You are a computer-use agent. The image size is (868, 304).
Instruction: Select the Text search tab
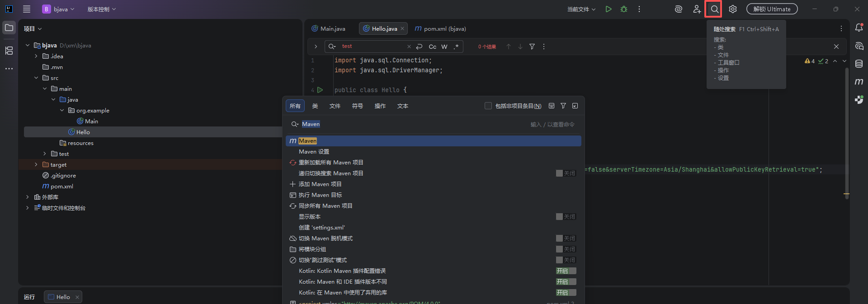[403, 106]
